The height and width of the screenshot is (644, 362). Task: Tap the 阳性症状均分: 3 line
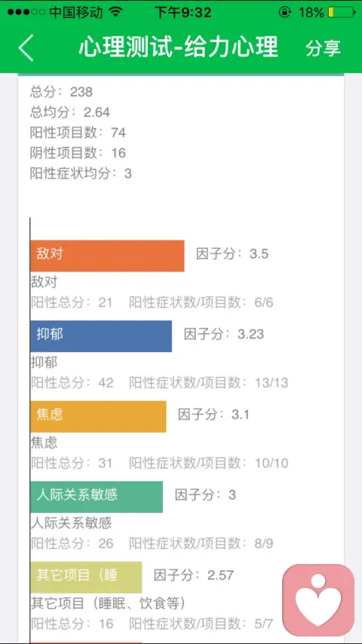tap(81, 173)
